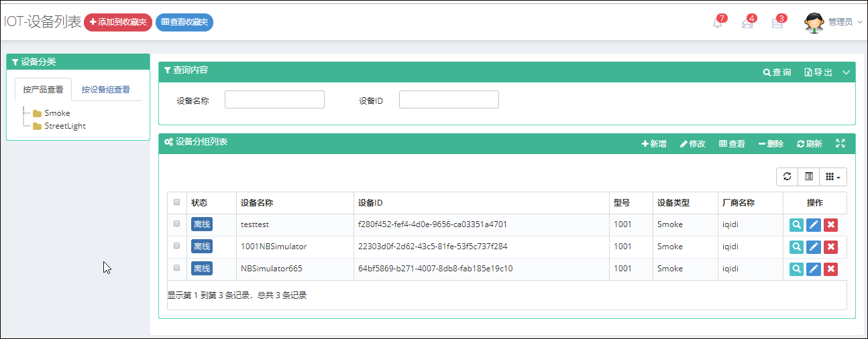Open the calendar tasks icon
Screen dimensions: 868x339
(777, 23)
